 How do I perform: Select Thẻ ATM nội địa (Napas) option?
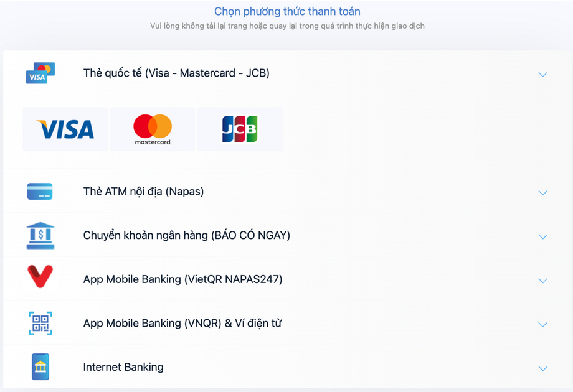click(143, 192)
